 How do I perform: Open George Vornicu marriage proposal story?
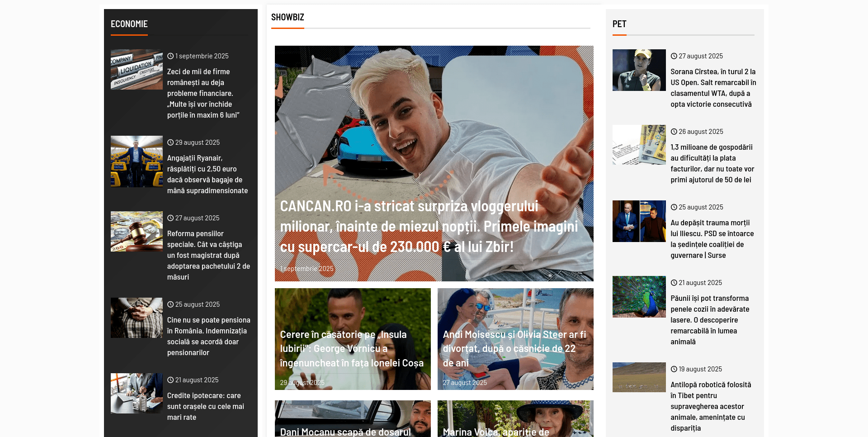tap(351, 348)
